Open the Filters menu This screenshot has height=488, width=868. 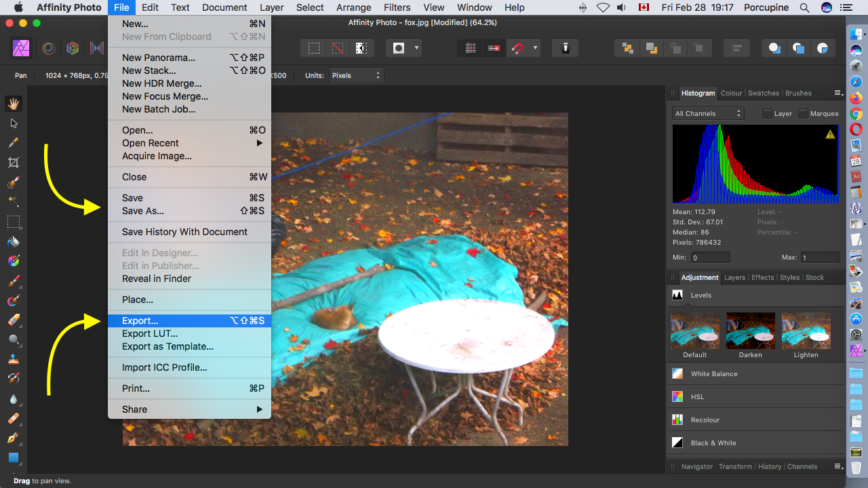point(397,7)
